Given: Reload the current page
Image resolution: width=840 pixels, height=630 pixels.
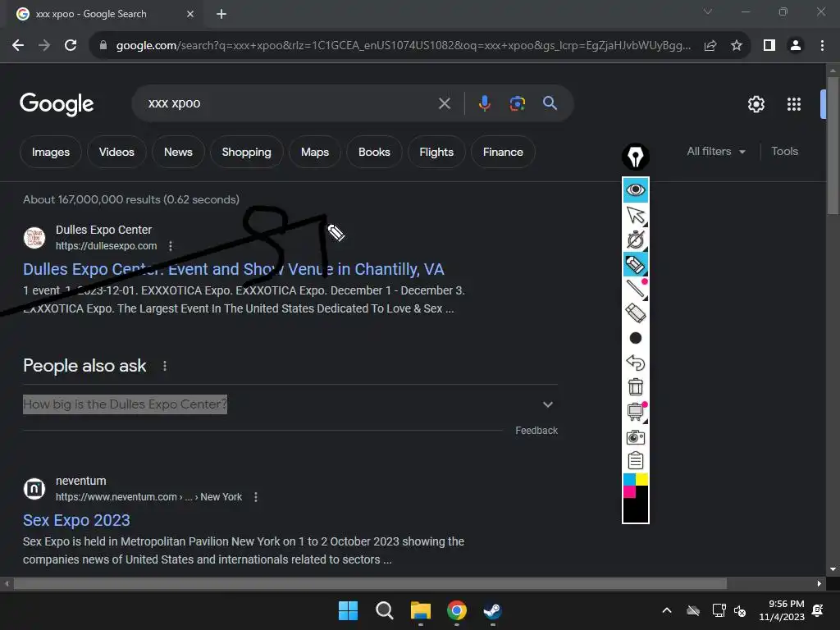Looking at the screenshot, I should click(x=71, y=46).
